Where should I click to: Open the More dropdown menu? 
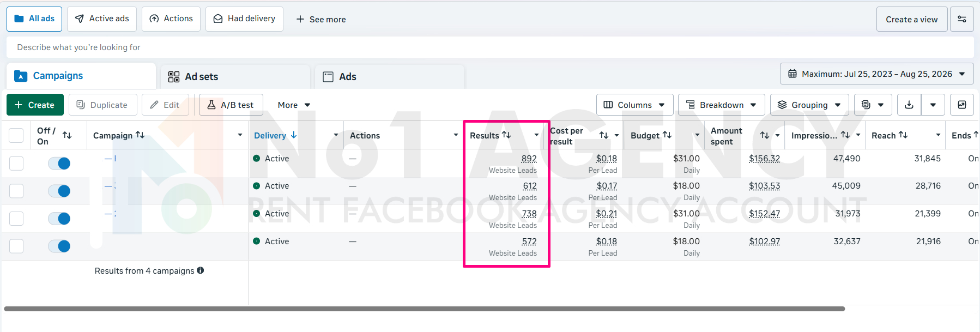coord(294,105)
